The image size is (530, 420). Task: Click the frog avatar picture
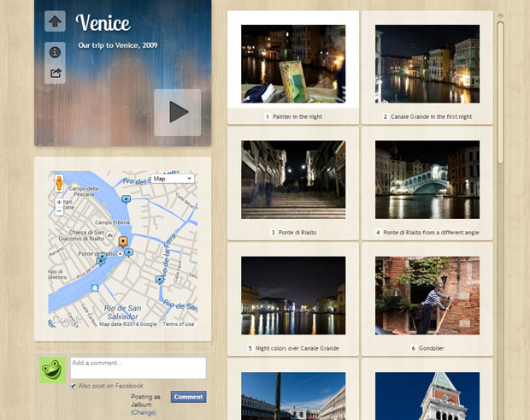tap(52, 370)
